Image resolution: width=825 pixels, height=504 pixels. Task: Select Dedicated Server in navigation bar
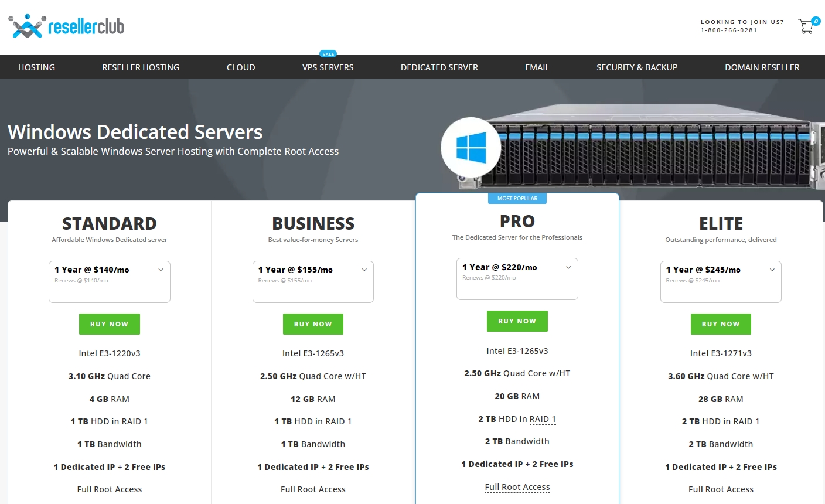coord(439,67)
